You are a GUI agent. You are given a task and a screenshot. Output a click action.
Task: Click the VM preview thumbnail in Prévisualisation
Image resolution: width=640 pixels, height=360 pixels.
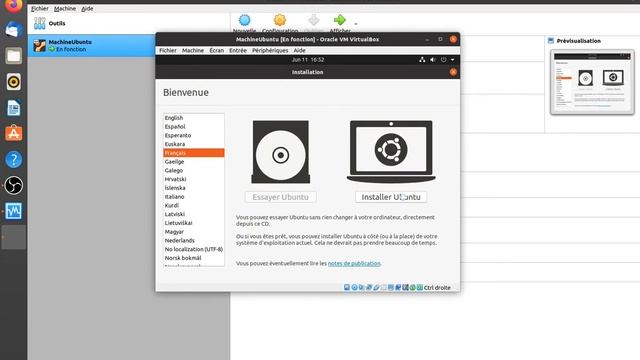pyautogui.click(x=592, y=82)
